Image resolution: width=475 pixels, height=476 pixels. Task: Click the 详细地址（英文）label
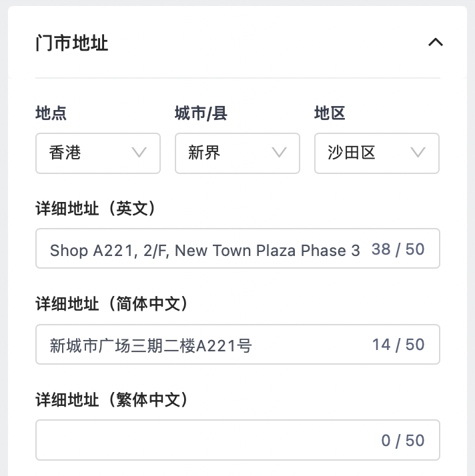click(95, 209)
